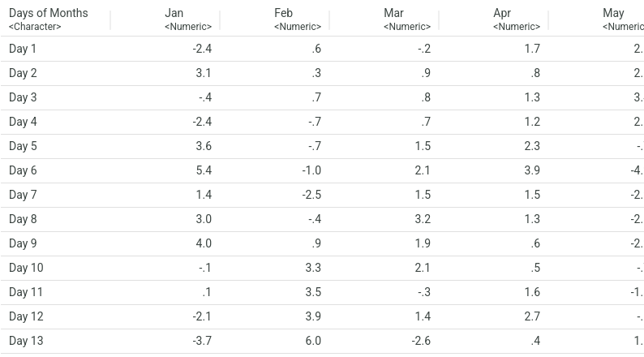Click Jan cell 4.0 in Day 9
Screen dimensions: 644x357
[x=203, y=243]
